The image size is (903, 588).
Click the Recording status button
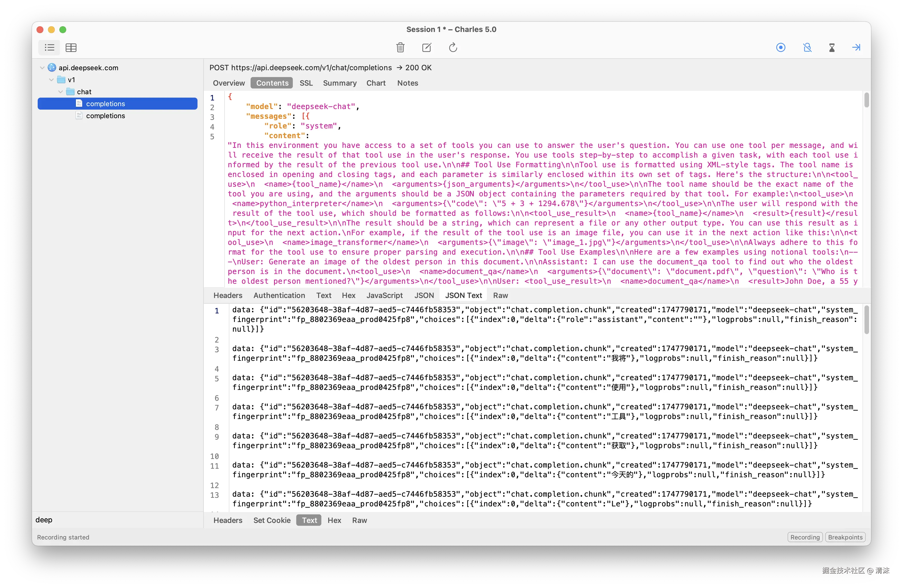coord(805,537)
